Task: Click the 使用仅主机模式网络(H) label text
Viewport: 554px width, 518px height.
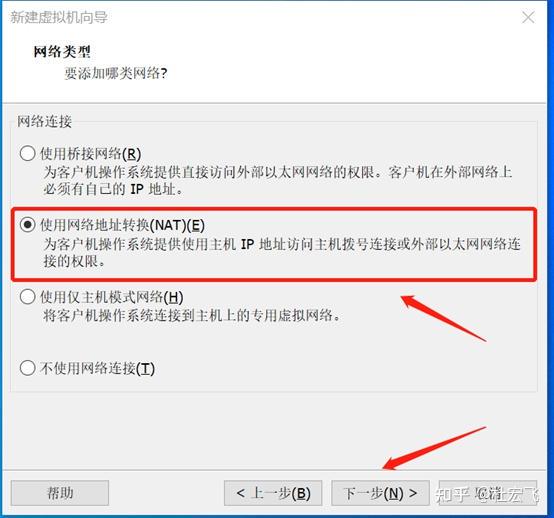Action: click(111, 297)
